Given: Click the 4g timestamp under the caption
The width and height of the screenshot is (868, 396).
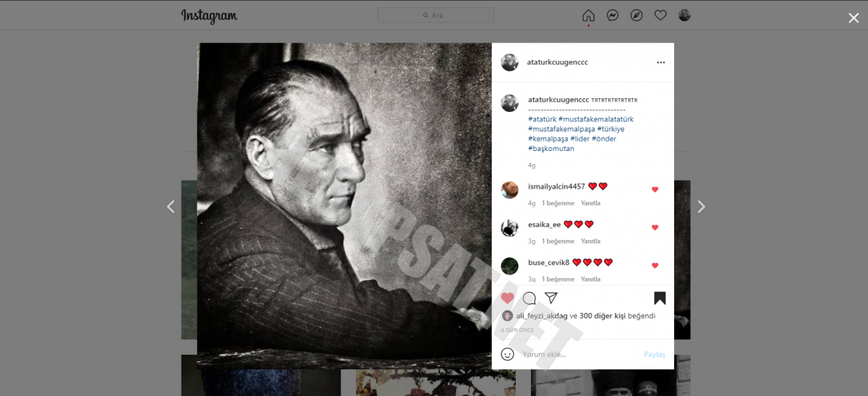Looking at the screenshot, I should (x=532, y=165).
